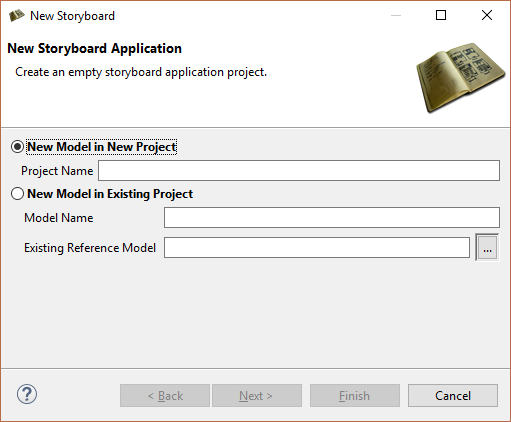Click the Project Name label
The image size is (511, 422).
tap(57, 171)
